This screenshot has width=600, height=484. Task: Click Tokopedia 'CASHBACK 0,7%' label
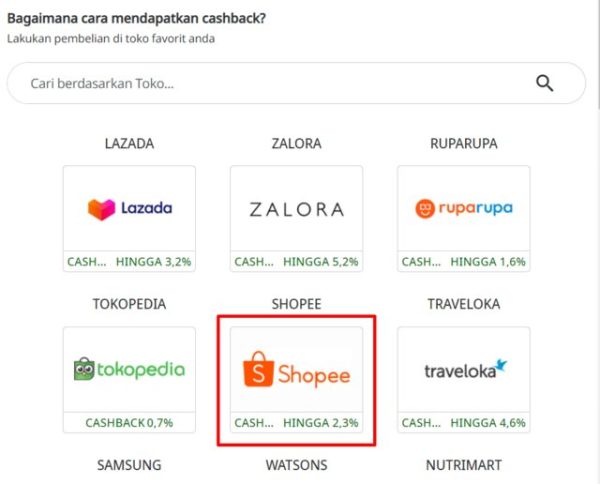pyautogui.click(x=129, y=423)
